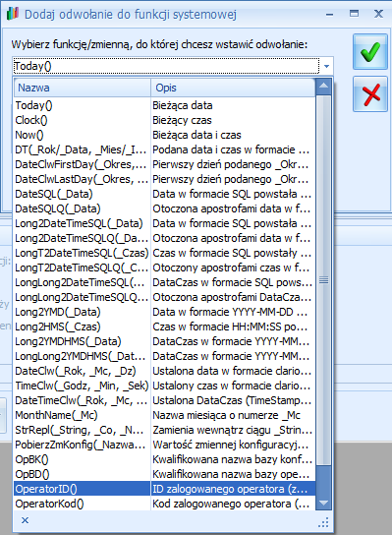Screen dimensions: 392x535
Task: Click description 'Nazwa miesiąca o numerze _Mc'
Action: point(226,415)
